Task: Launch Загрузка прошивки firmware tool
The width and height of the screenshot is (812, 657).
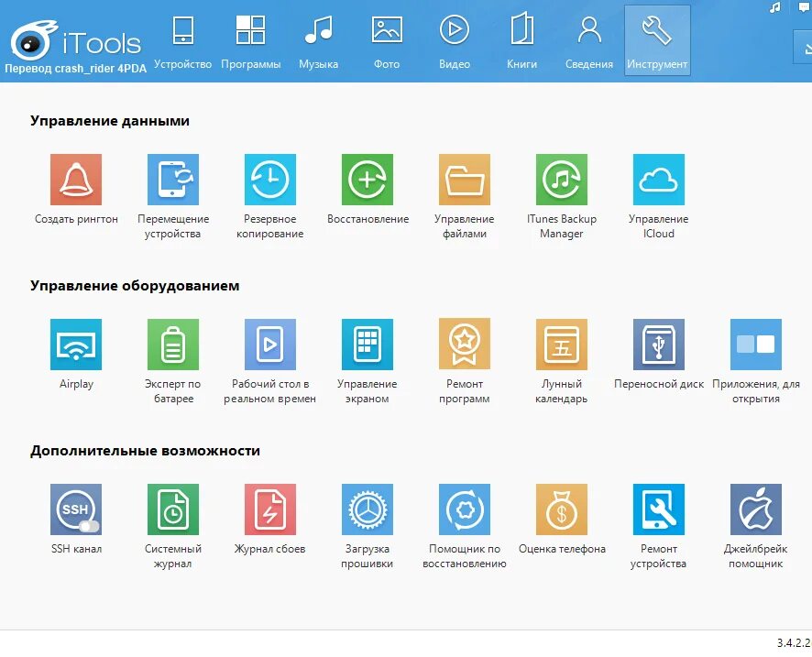Action: click(368, 509)
